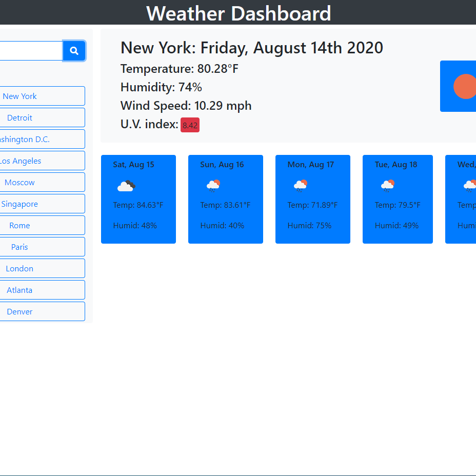Click the rain icon on the Mon, Aug 17 forecast
The height and width of the screenshot is (476, 476).
[301, 186]
